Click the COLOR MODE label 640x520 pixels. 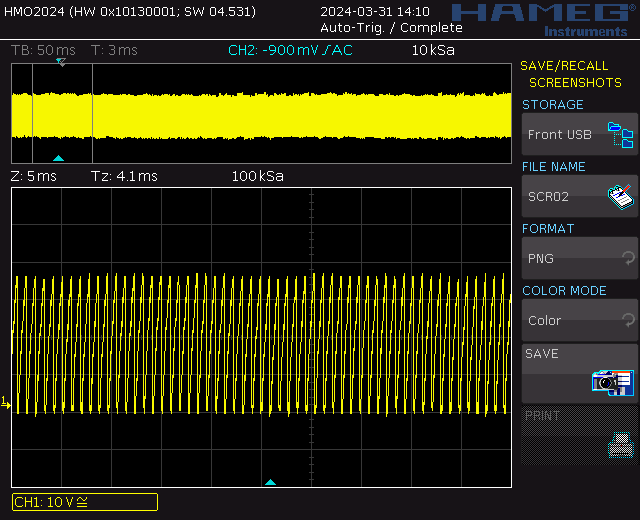point(564,291)
